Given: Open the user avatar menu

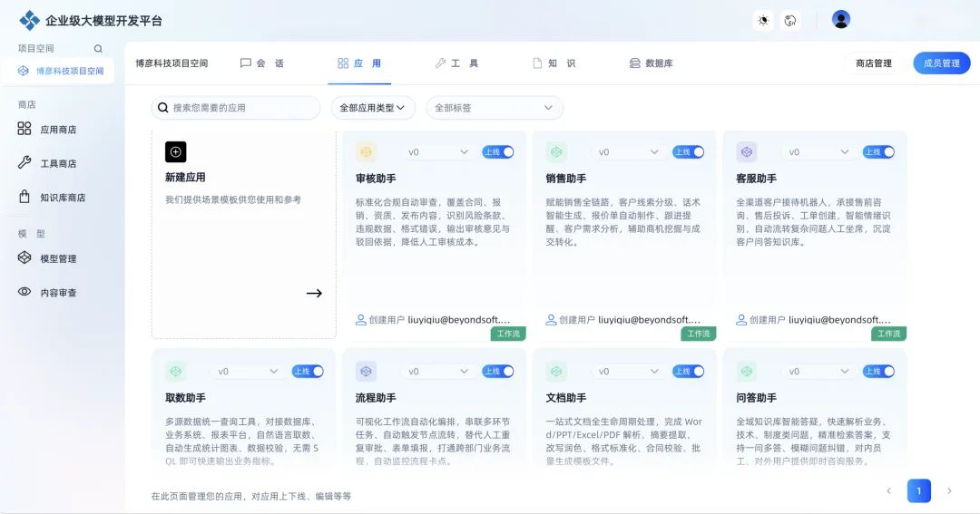Looking at the screenshot, I should [841, 19].
